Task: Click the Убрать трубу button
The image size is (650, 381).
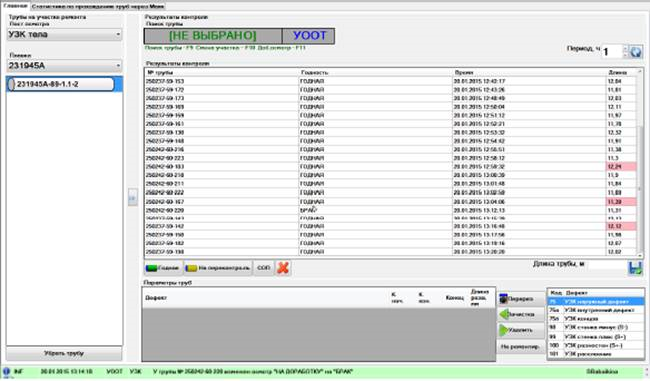Action: pos(64,354)
